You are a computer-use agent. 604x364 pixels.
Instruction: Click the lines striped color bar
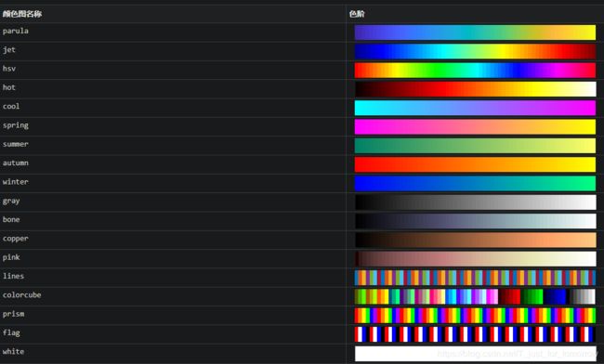click(475, 278)
